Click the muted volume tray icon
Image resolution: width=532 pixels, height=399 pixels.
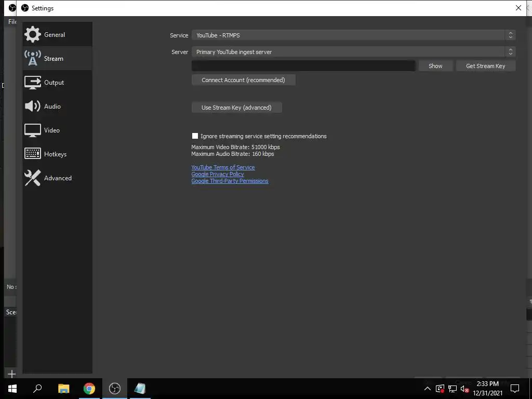tap(464, 389)
